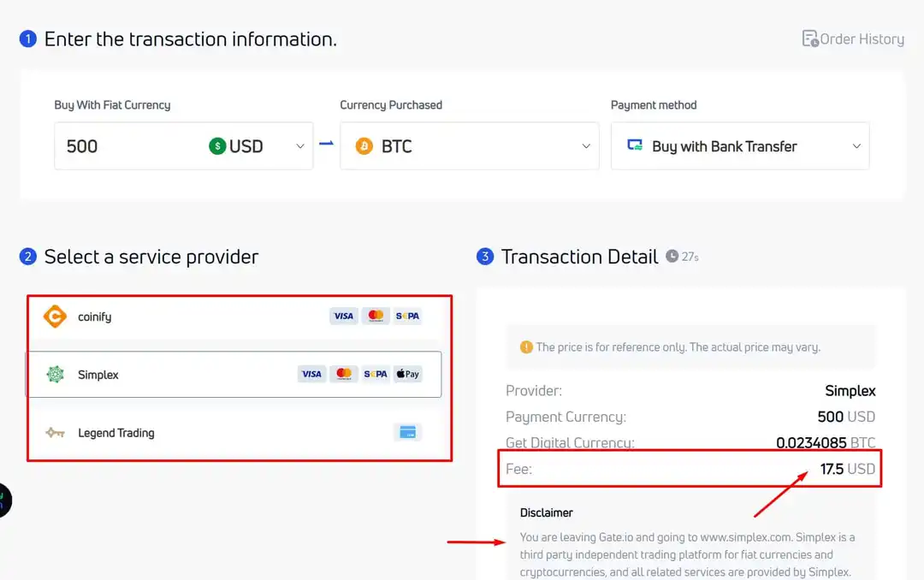Click the price reference warning notice
This screenshot has width=924, height=580.
click(x=689, y=346)
